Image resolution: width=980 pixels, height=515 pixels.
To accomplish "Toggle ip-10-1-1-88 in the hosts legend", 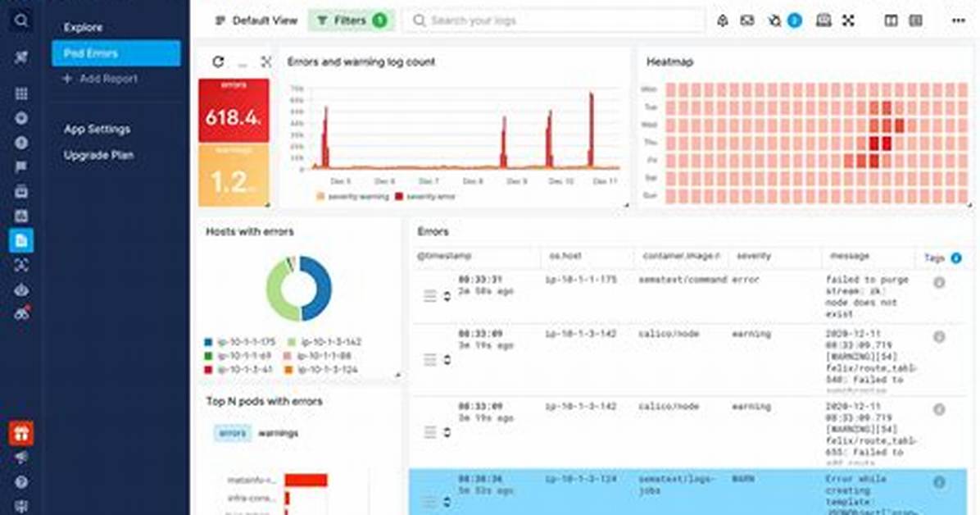I will point(317,356).
